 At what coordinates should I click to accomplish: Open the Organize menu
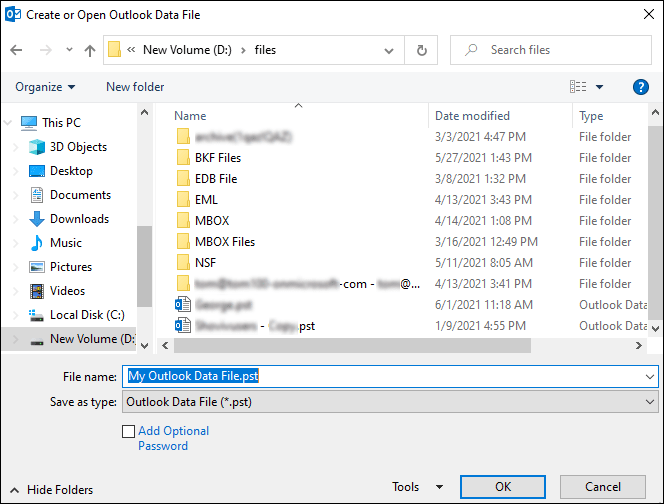[x=45, y=87]
